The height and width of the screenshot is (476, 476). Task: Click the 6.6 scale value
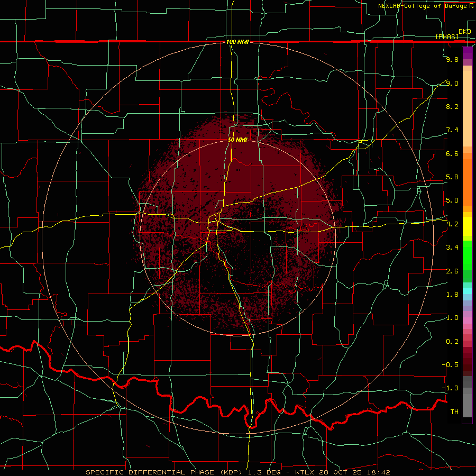(x=452, y=153)
